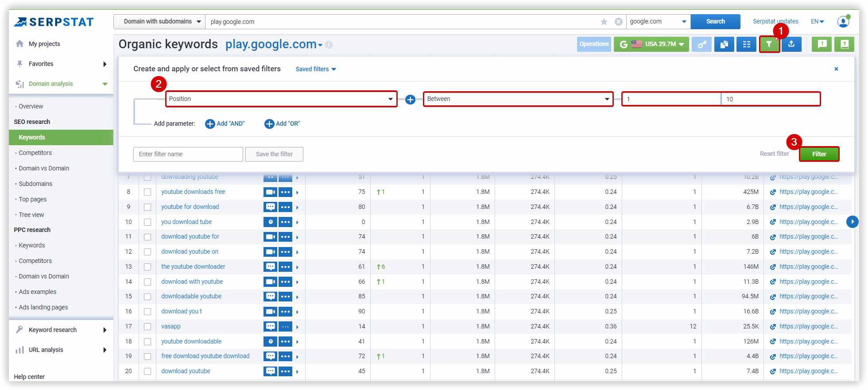The width and height of the screenshot is (868, 390).
Task: Open USA 29.7M database dropdown
Action: 651,44
